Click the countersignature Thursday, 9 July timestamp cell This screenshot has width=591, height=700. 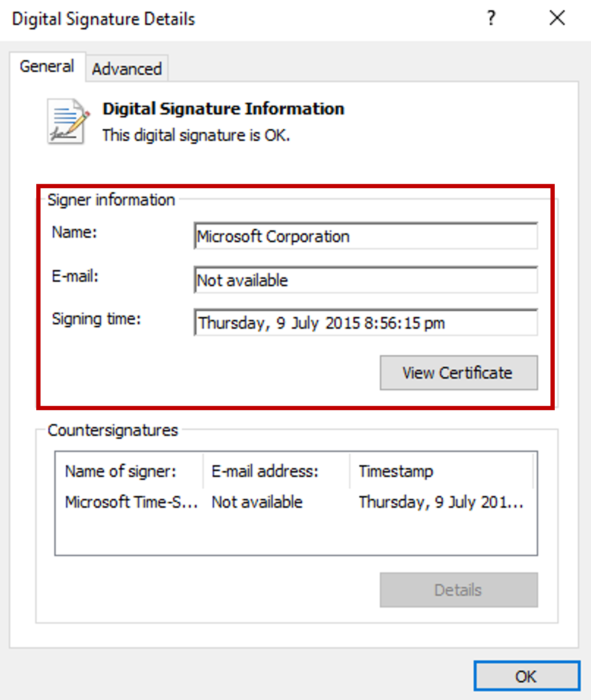pyautogui.click(x=440, y=502)
